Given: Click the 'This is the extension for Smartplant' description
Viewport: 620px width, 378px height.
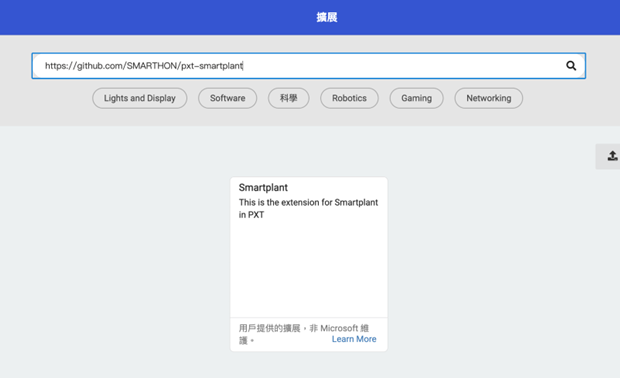Looking at the screenshot, I should [x=308, y=208].
